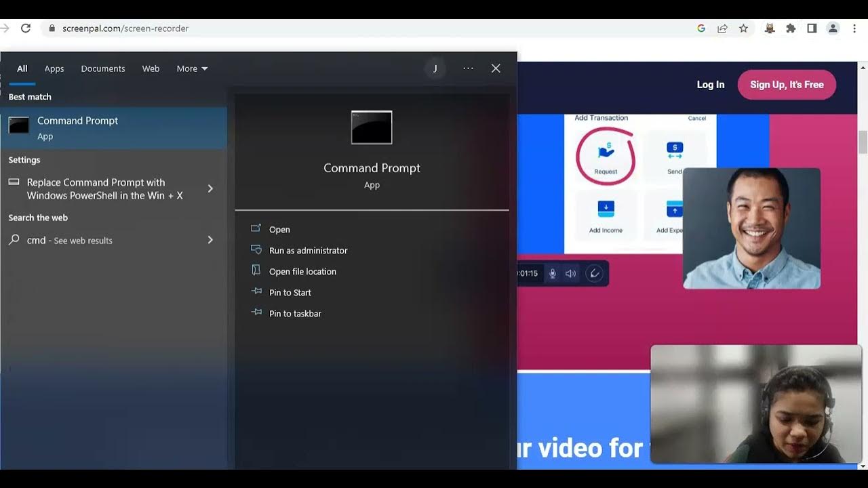Click Sign Up, It's Free button
The height and width of the screenshot is (488, 868).
(787, 85)
